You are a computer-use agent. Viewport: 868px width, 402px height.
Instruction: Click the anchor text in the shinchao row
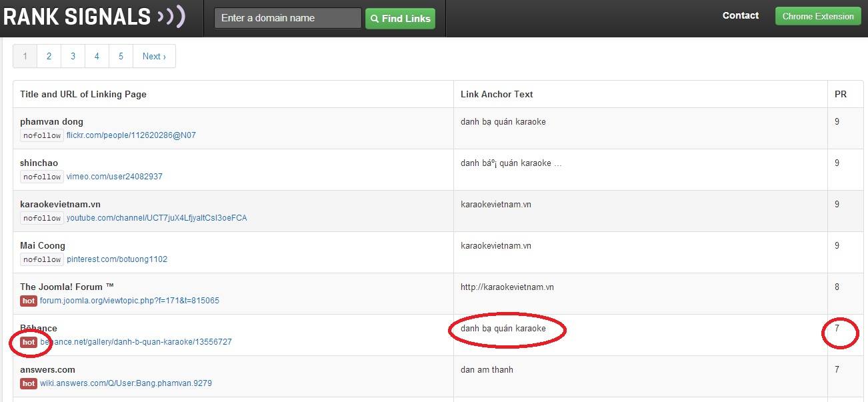tap(511, 163)
